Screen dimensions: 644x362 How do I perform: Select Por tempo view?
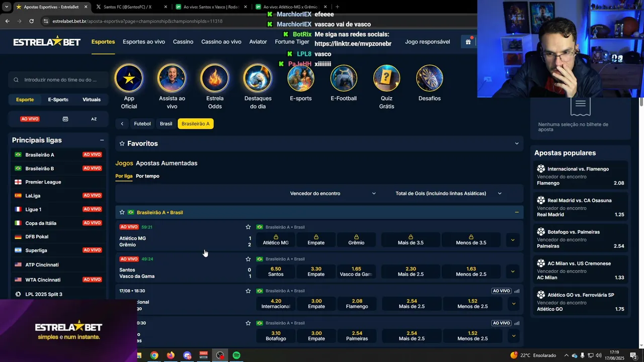pyautogui.click(x=147, y=176)
